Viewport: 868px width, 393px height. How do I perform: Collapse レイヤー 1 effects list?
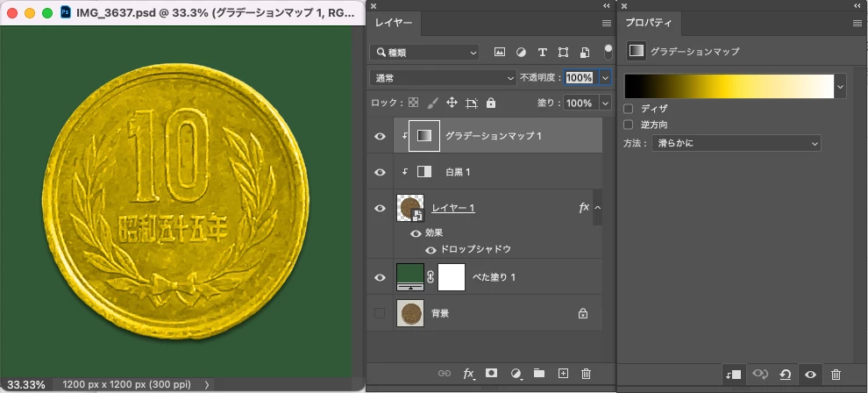(x=598, y=208)
